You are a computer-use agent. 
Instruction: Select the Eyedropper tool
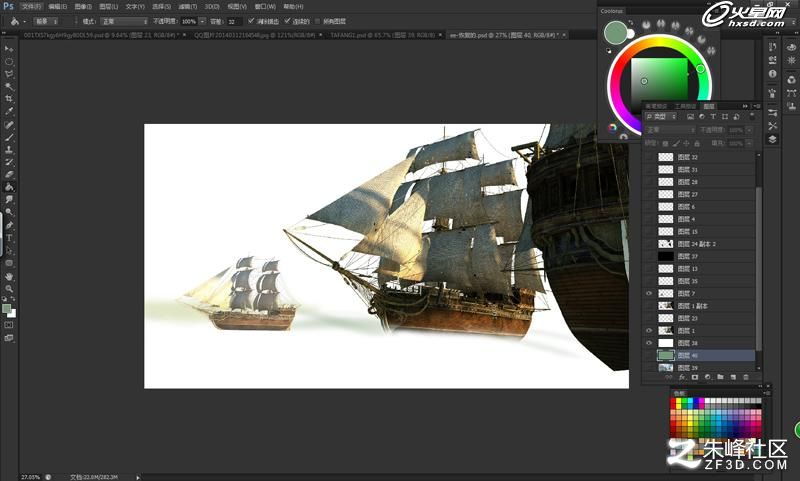(9, 111)
